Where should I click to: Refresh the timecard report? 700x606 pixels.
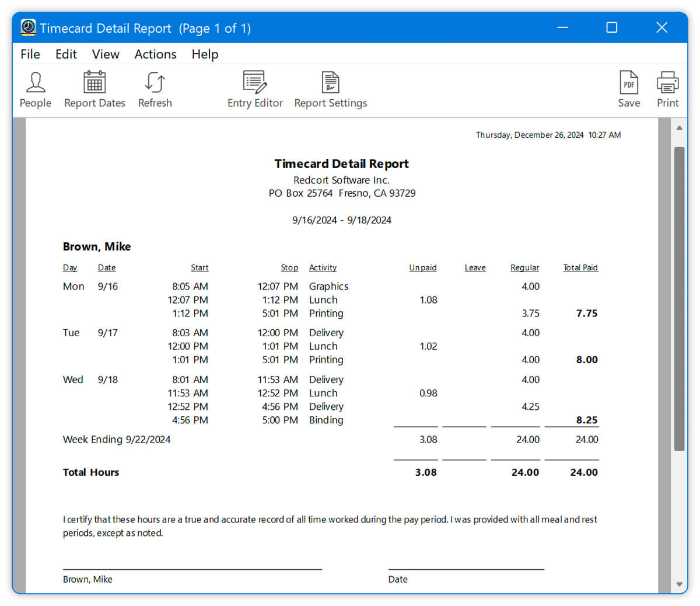pyautogui.click(x=155, y=89)
